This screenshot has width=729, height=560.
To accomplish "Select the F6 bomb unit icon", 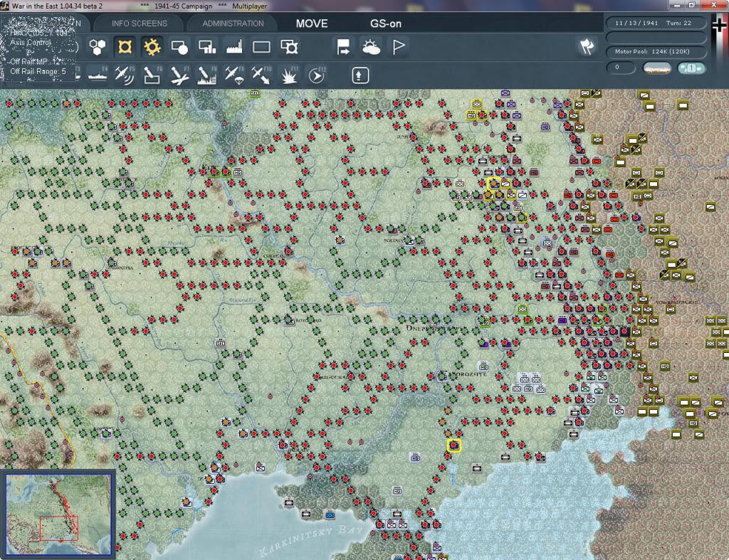I will 152,75.
